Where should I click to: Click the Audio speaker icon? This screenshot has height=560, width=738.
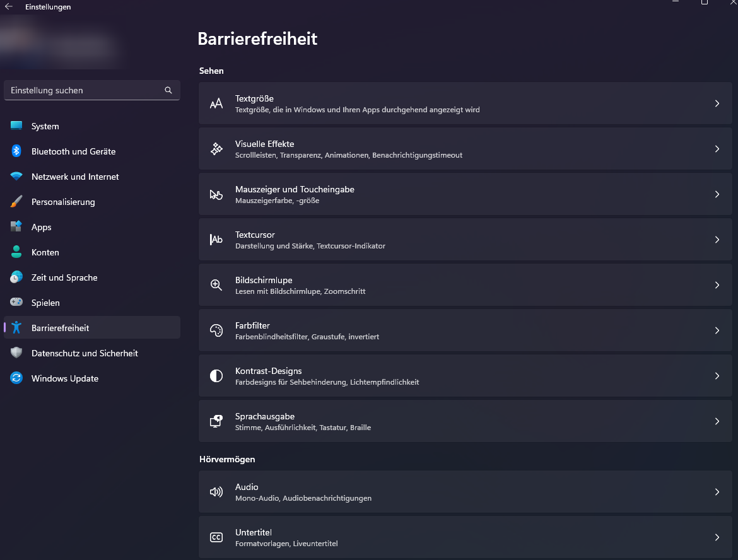tap(216, 492)
